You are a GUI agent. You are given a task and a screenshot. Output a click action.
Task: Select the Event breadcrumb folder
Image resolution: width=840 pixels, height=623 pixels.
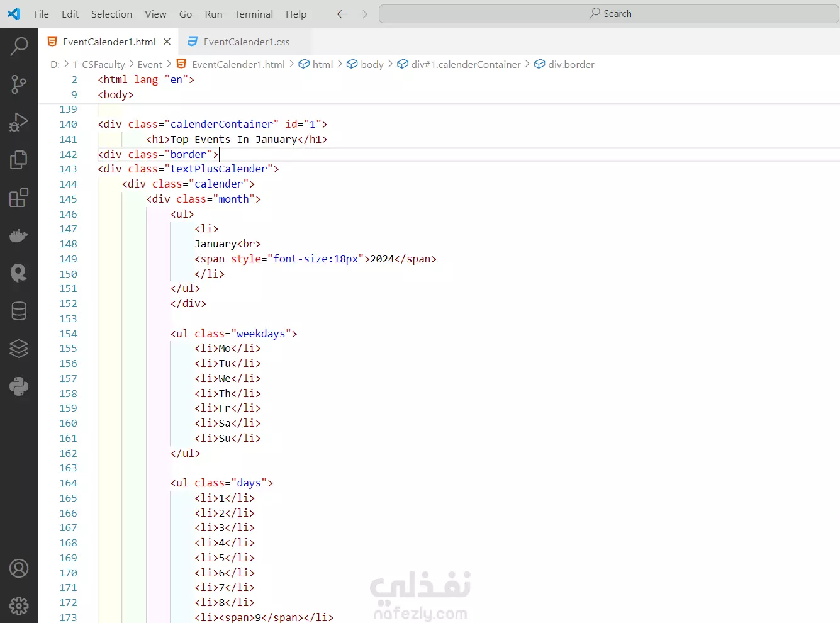pyautogui.click(x=150, y=64)
